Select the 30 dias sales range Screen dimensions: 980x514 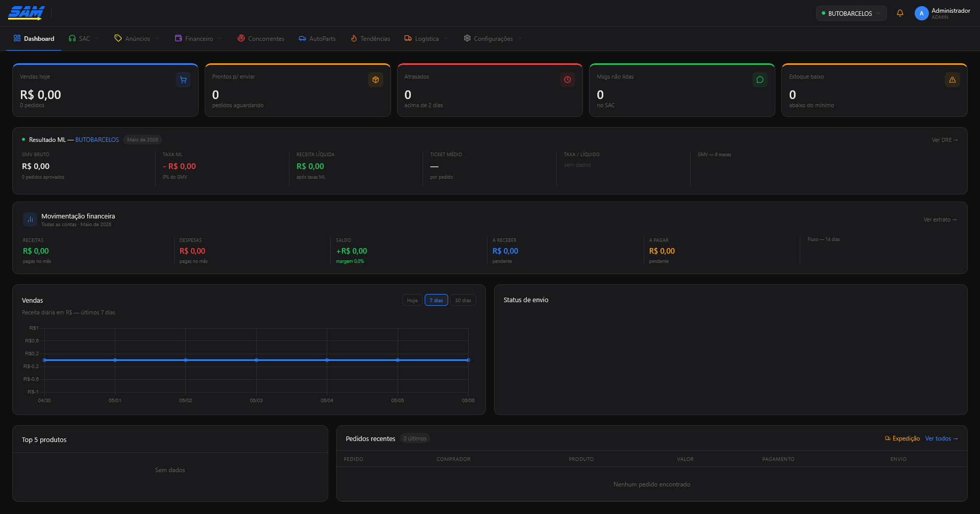(x=463, y=300)
